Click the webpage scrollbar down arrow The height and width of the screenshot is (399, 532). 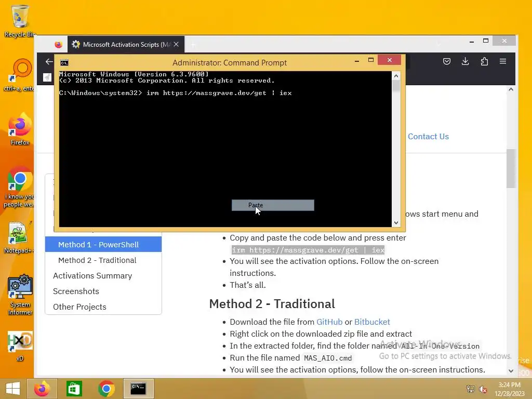tap(511, 371)
